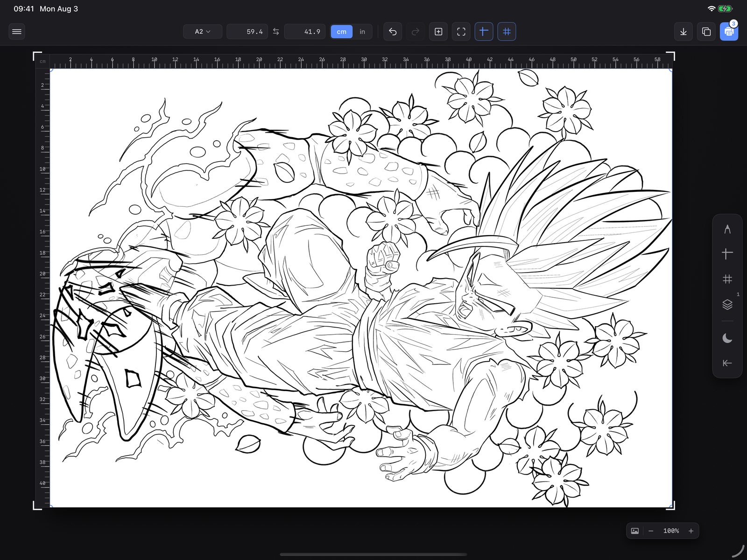Image resolution: width=747 pixels, height=560 pixels.
Task: Click the image icon near zoom controls
Action: click(635, 531)
